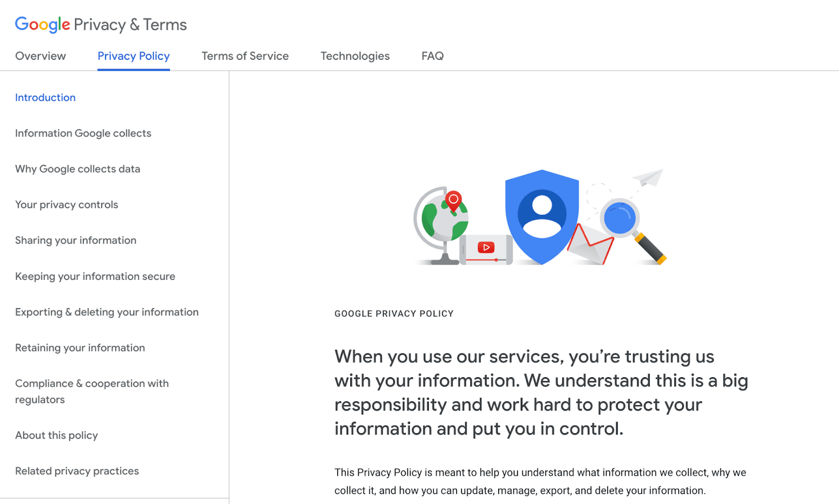839x504 pixels.
Task: Open Information Google collects section
Action: pos(83,133)
